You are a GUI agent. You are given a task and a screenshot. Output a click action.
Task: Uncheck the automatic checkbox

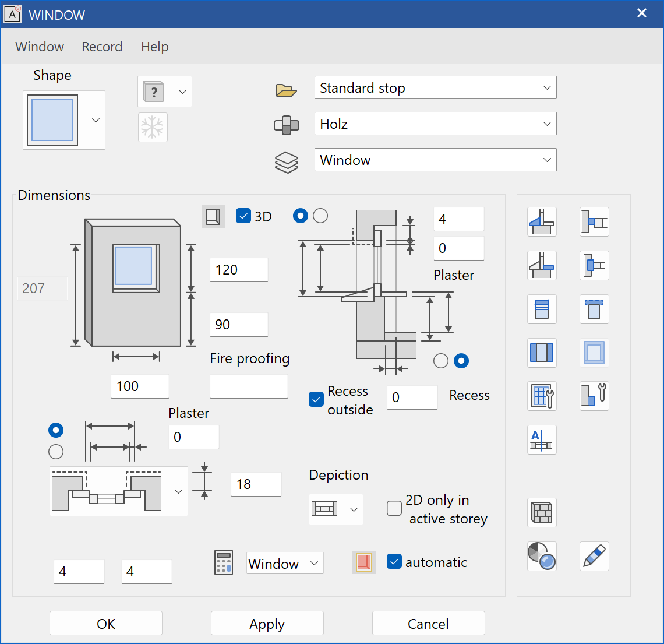coord(394,561)
